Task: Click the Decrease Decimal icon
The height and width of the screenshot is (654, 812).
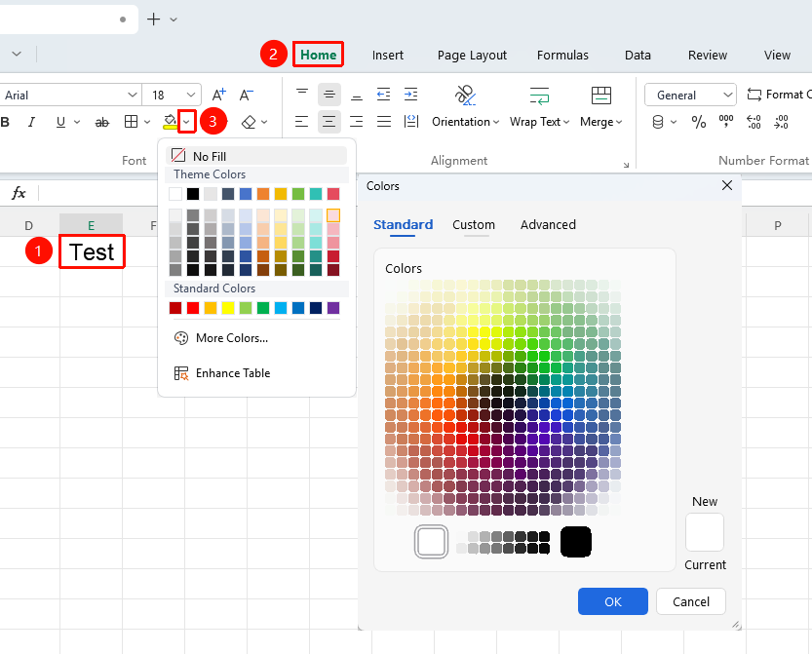Action: click(781, 122)
